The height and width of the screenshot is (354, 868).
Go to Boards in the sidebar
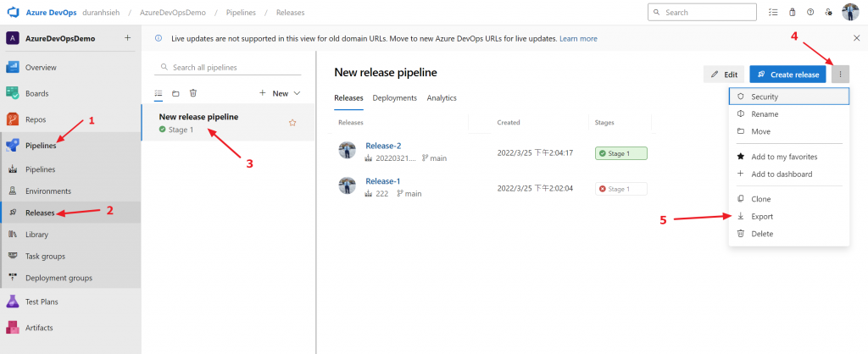70,93
